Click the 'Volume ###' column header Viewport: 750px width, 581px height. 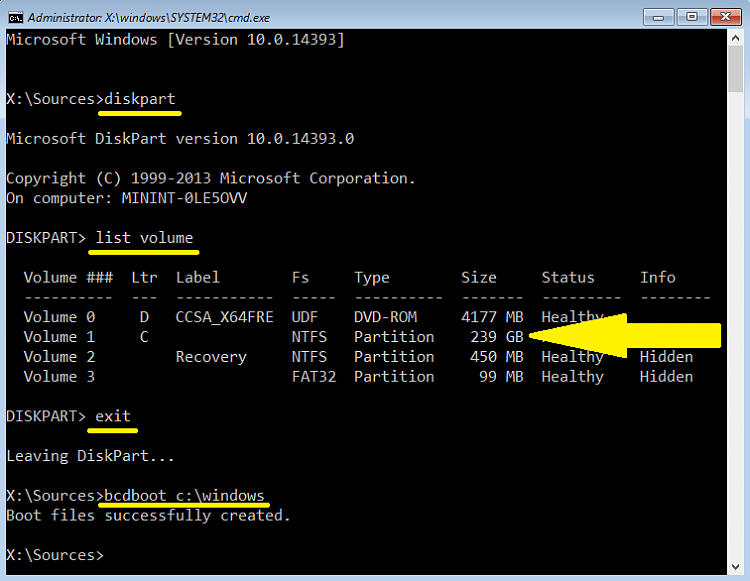68,277
